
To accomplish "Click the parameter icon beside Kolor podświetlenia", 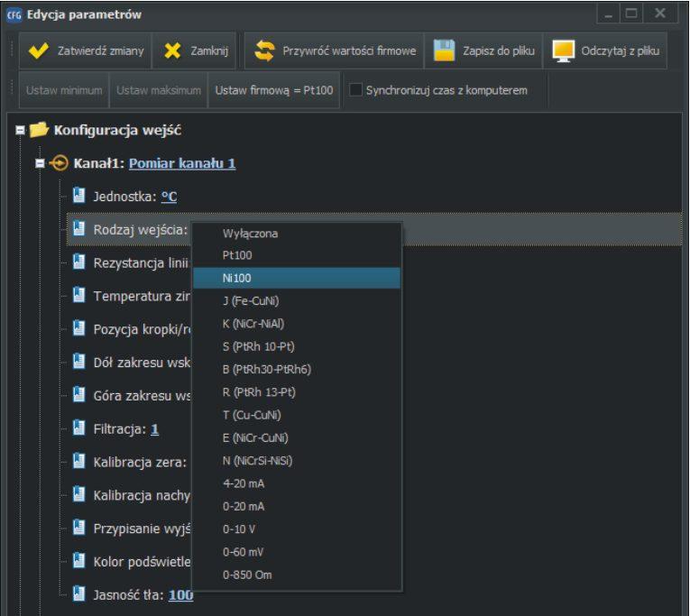I will point(78,561).
